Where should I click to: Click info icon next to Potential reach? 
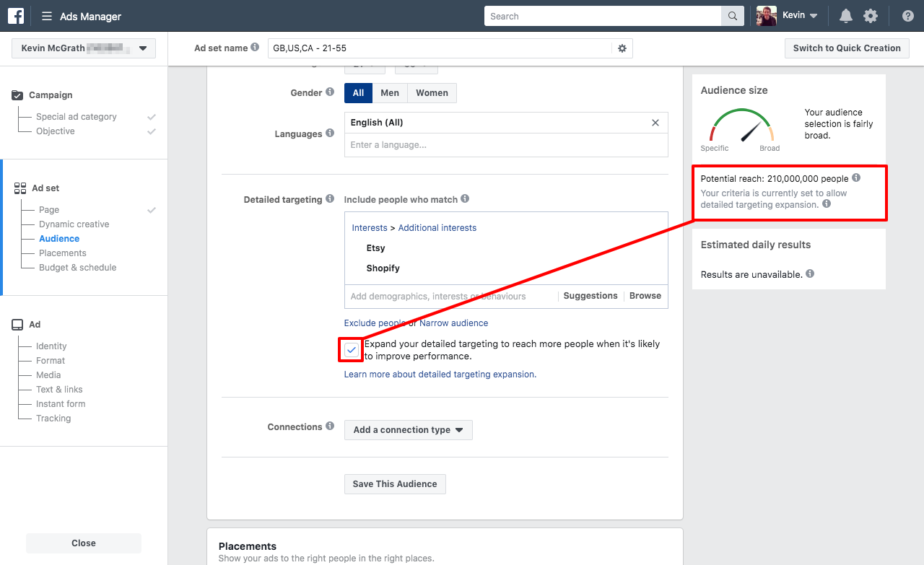[x=856, y=178]
